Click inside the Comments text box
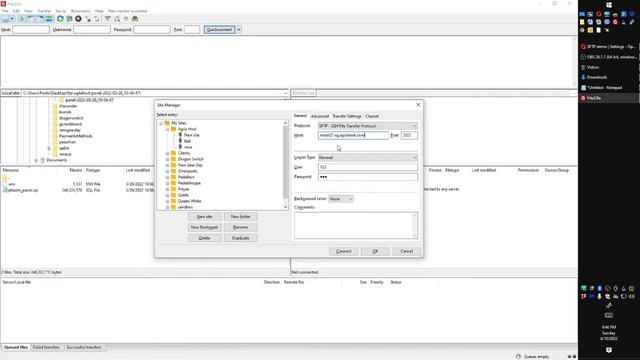 coord(356,225)
